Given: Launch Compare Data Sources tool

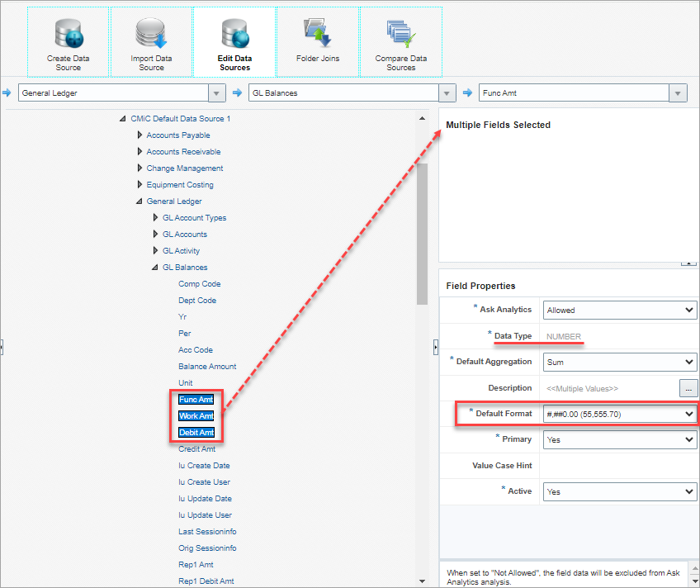Looking at the screenshot, I should pos(401,42).
